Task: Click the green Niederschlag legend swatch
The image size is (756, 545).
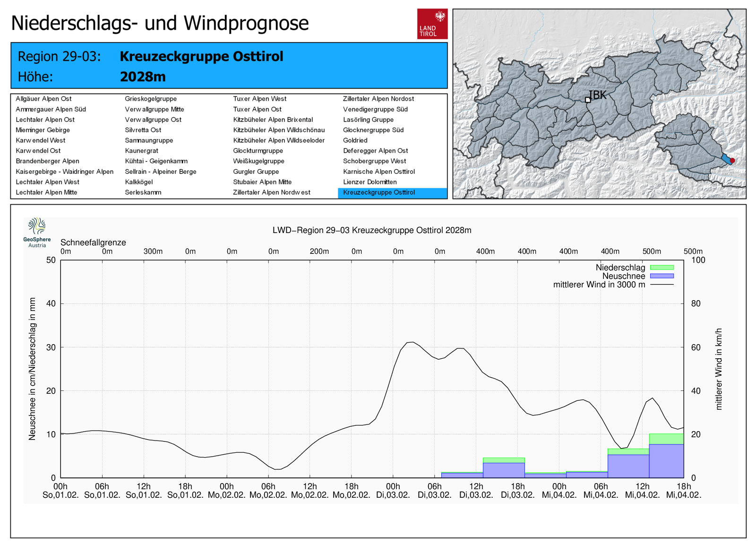Action: click(x=661, y=268)
